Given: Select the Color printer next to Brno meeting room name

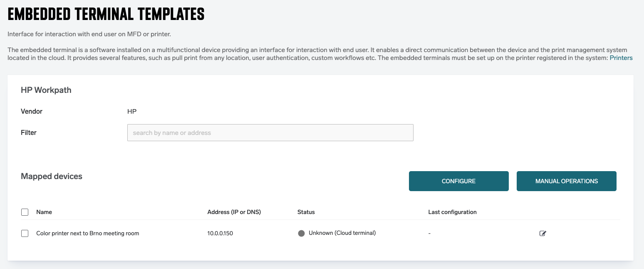Looking at the screenshot, I should tap(88, 234).
